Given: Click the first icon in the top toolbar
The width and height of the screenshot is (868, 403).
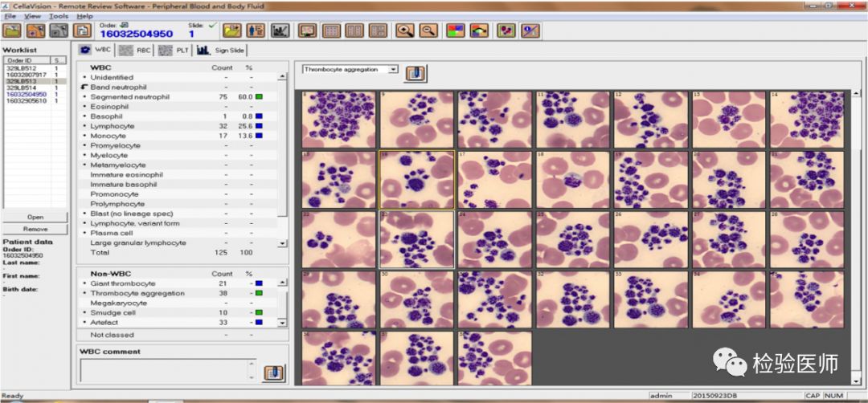Looking at the screenshot, I should click(12, 31).
